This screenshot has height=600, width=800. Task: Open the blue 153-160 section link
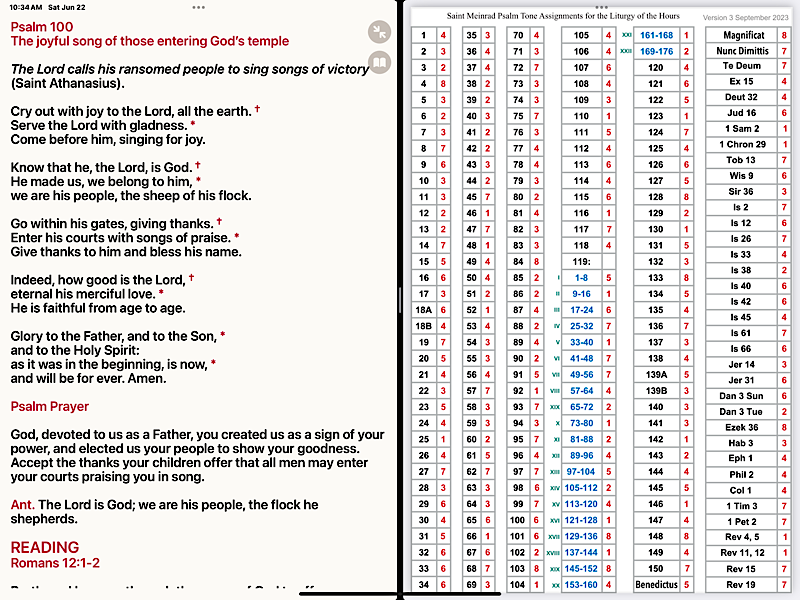tap(581, 585)
